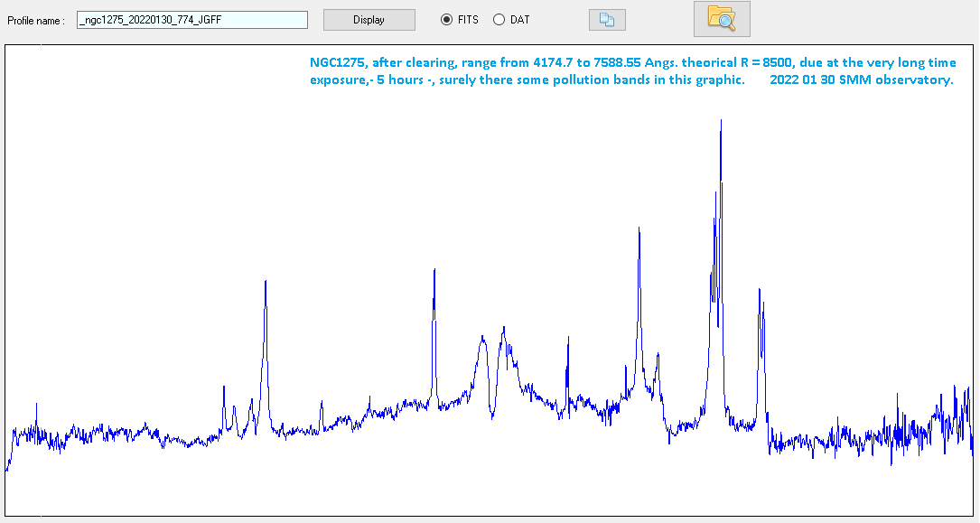The width and height of the screenshot is (980, 523).
Task: Select the DAT file format option
Action: point(499,20)
